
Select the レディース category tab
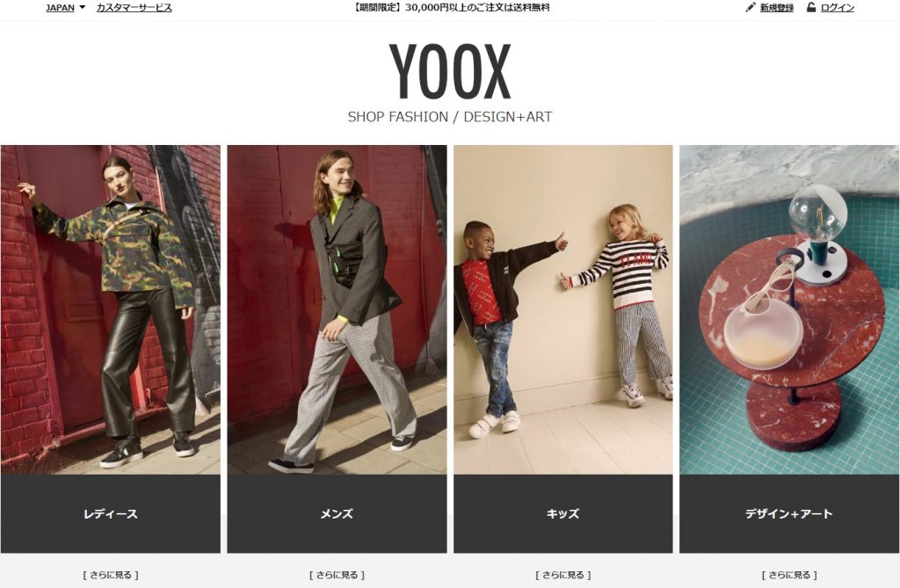(x=110, y=514)
